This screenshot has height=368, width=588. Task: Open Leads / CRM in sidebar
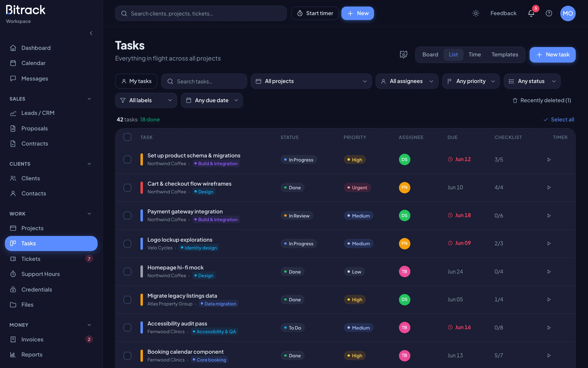click(x=51, y=113)
